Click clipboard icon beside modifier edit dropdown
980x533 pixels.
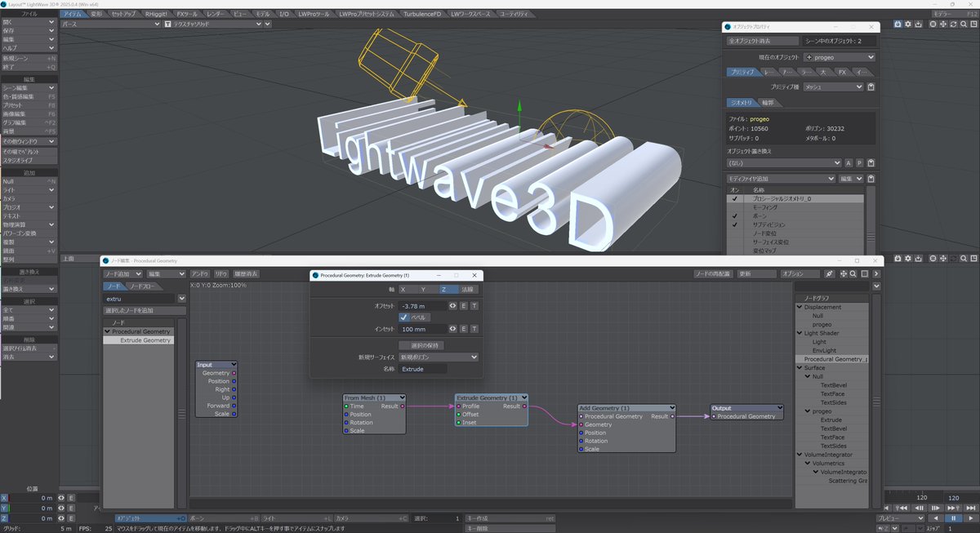(x=871, y=179)
